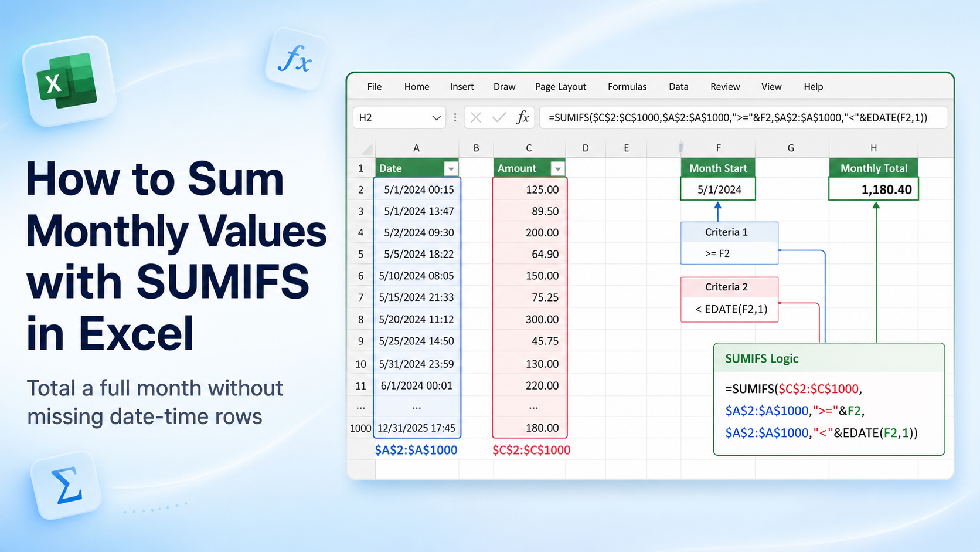980x552 pixels.
Task: Click cell with 6/1/2024 00:01
Action: pos(417,385)
